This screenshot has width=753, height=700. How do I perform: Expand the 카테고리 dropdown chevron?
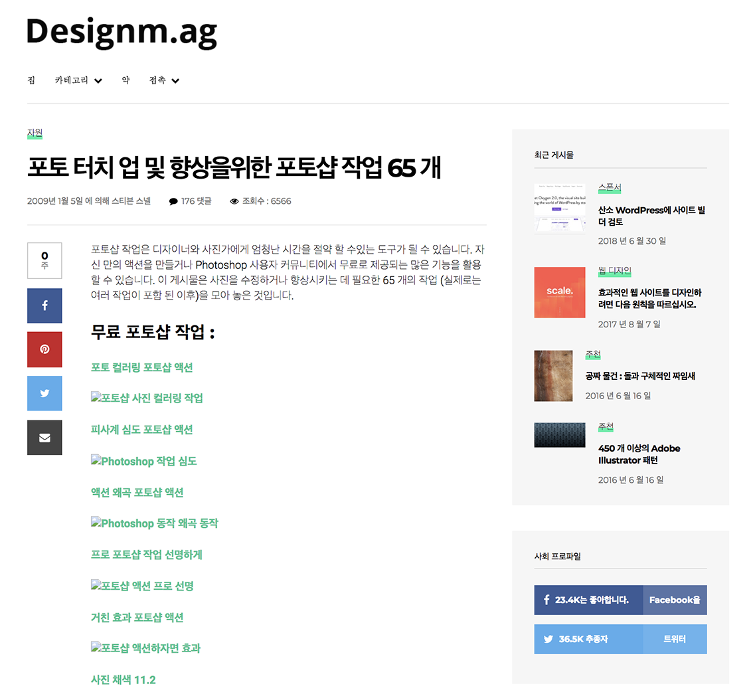point(98,81)
